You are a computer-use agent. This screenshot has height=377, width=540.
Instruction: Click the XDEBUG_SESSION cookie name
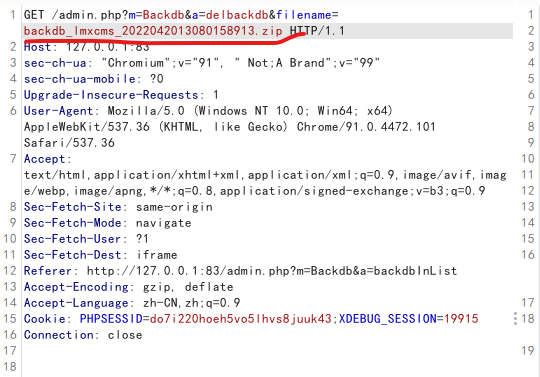pos(388,319)
